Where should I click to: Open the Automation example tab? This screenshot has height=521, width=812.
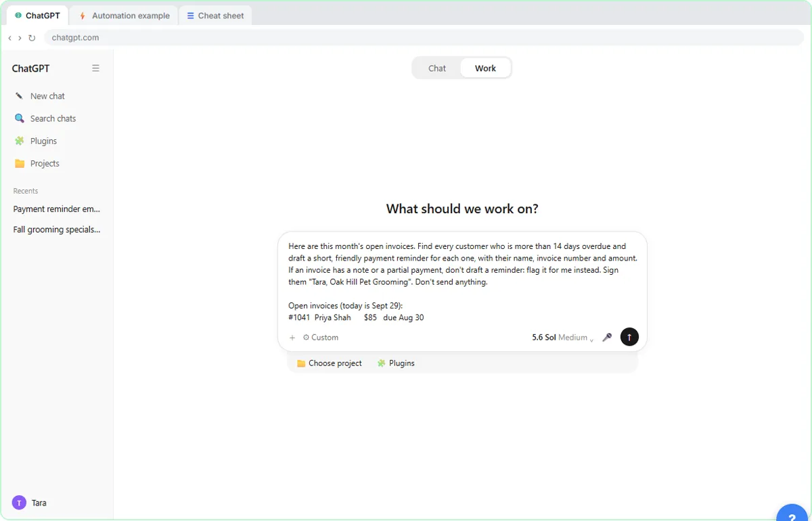point(124,16)
